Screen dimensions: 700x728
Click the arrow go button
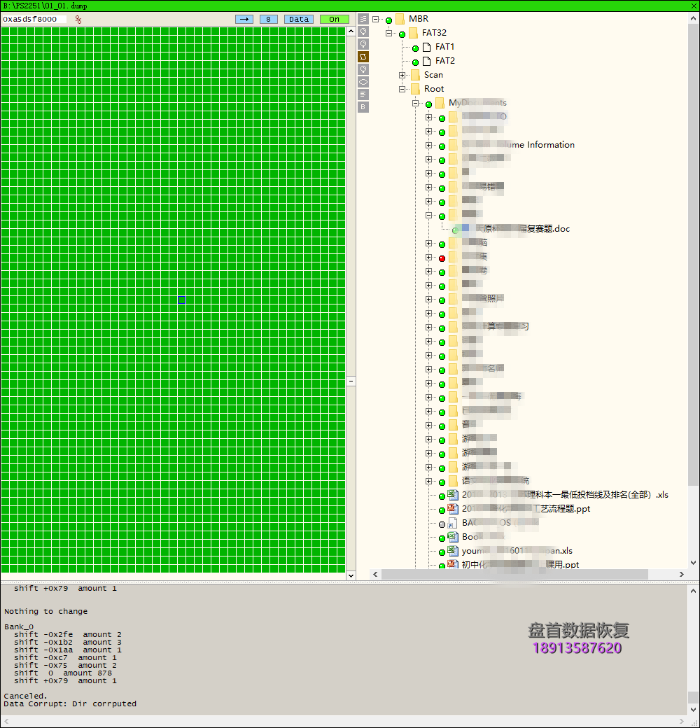(244, 19)
